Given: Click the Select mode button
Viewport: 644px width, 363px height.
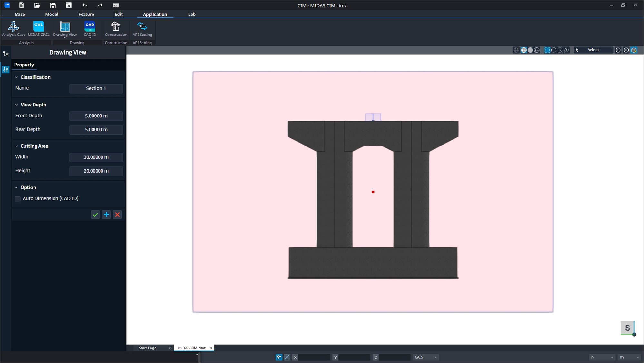Looking at the screenshot, I should tap(593, 50).
